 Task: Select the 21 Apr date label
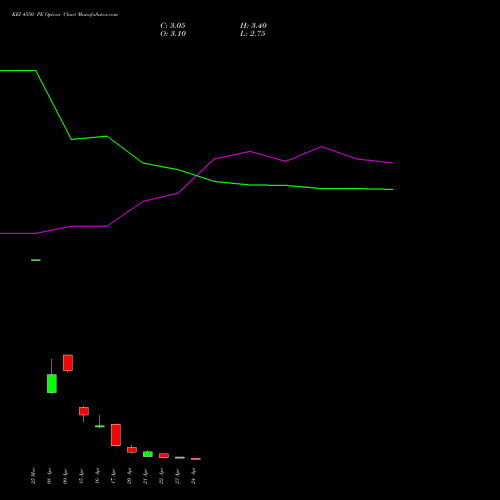click(145, 476)
